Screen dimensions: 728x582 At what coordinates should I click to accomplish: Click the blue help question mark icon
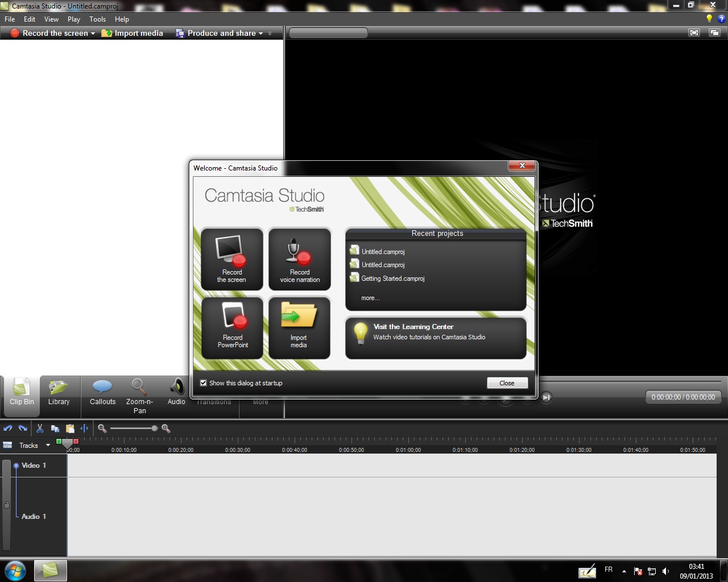click(x=722, y=19)
